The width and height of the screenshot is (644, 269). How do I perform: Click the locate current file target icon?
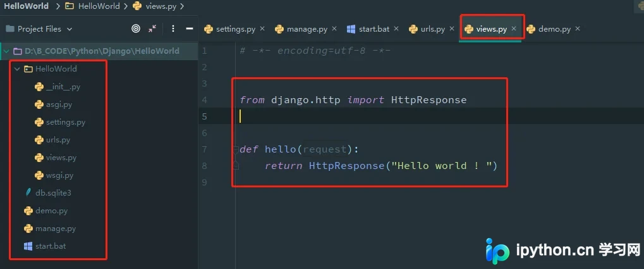pos(135,28)
